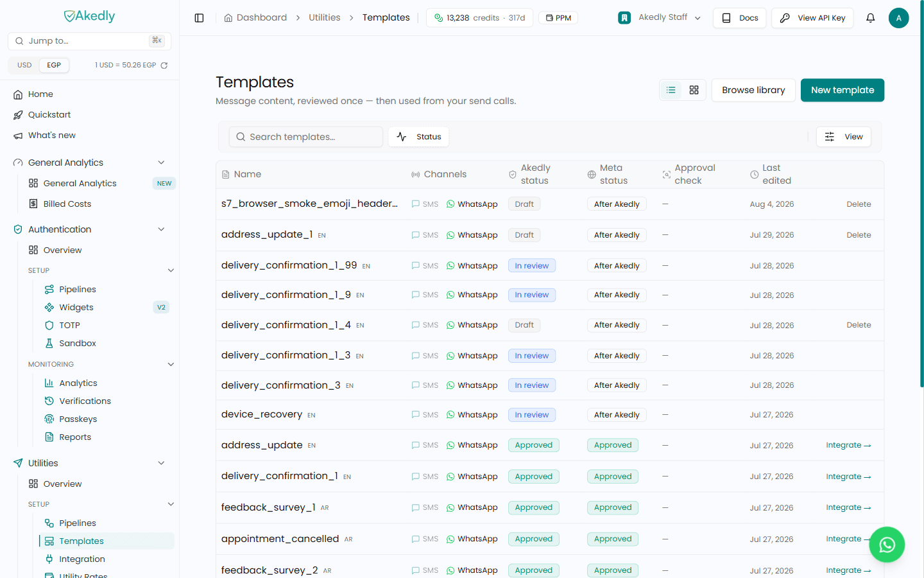The width and height of the screenshot is (924, 578).
Task: Collapse the MONITORING group
Action: coord(171,364)
